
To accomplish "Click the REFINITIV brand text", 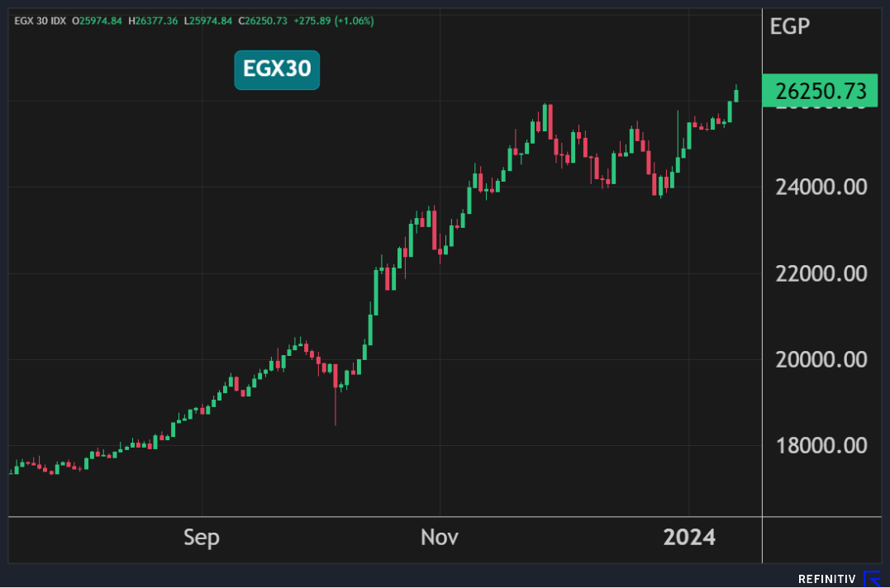I will click(x=827, y=580).
